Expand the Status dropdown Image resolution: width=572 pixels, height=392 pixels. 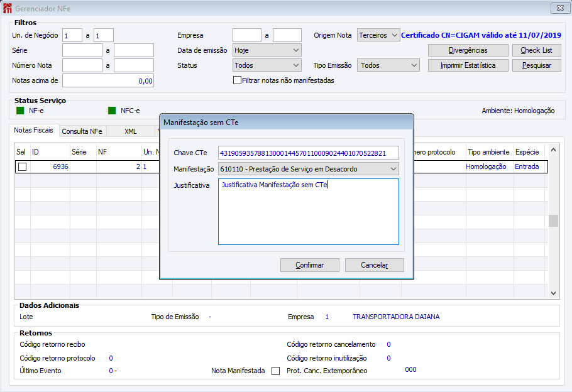(x=267, y=65)
